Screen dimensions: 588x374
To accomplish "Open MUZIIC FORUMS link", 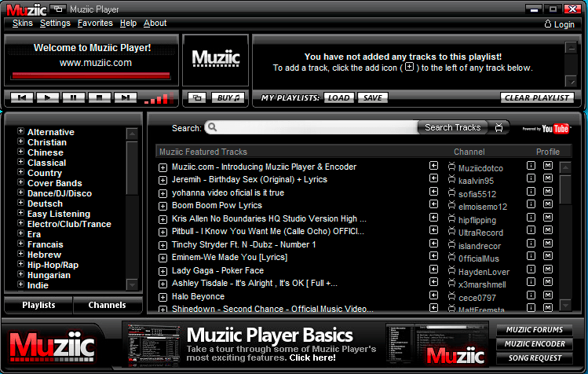I will 535,330.
